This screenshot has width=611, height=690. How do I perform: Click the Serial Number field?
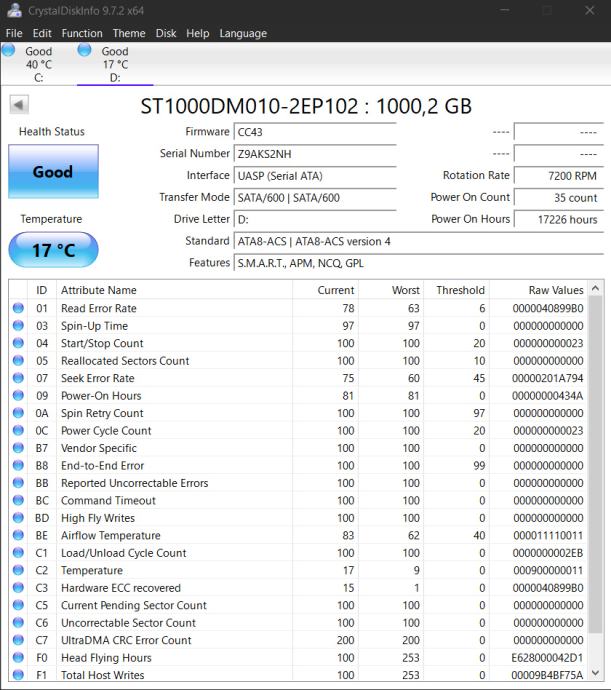314,154
